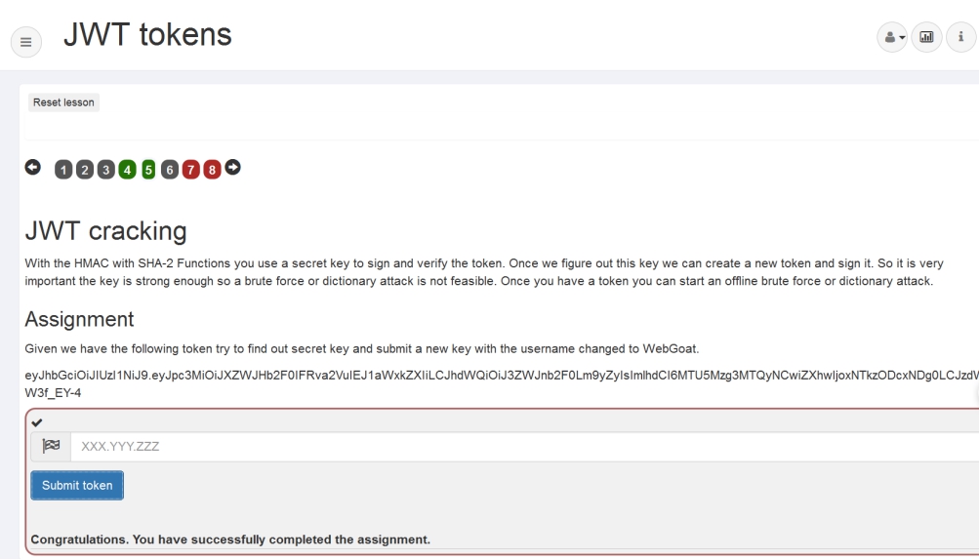Click the Congratulations success message
This screenshot has height=560, width=979.
pyautogui.click(x=230, y=540)
